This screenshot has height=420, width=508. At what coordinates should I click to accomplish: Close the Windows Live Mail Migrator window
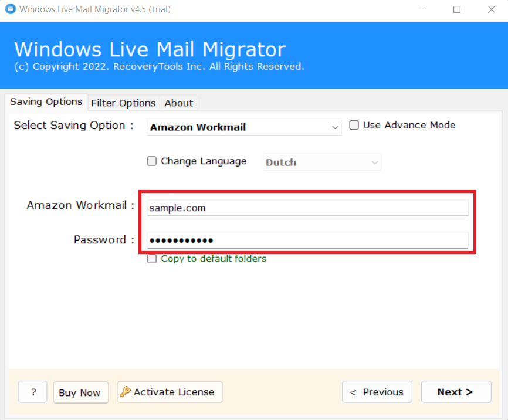point(492,9)
